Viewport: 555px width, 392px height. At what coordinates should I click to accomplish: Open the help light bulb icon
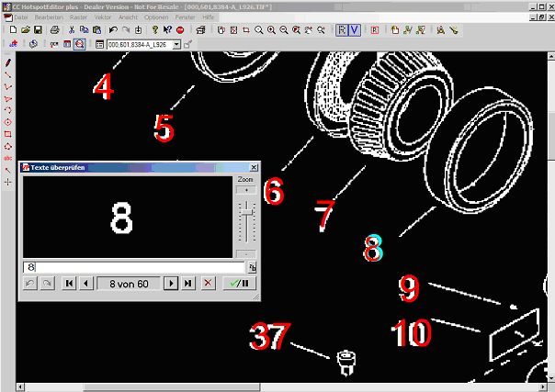click(x=154, y=30)
